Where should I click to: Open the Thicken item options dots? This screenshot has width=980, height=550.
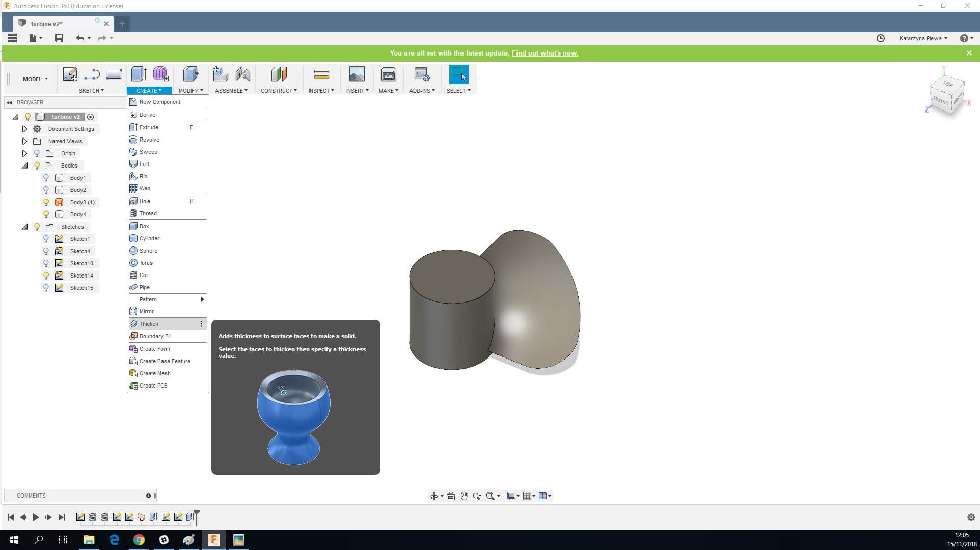coord(201,324)
